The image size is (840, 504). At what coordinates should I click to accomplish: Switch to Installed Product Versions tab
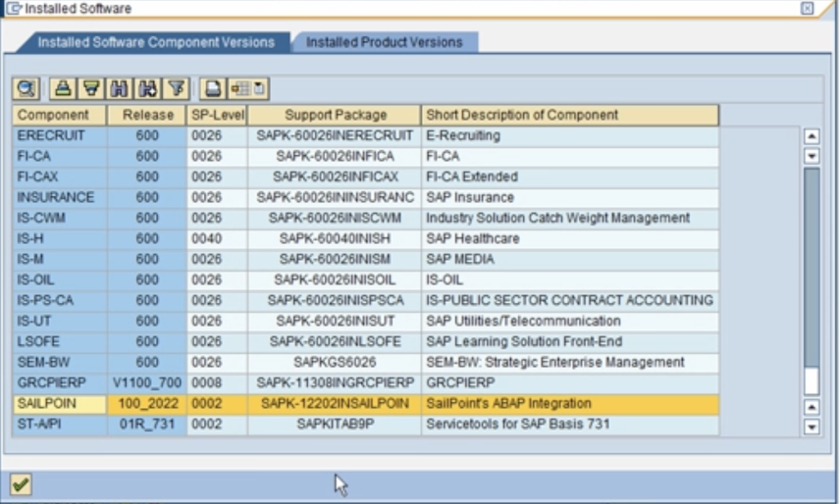tap(384, 42)
